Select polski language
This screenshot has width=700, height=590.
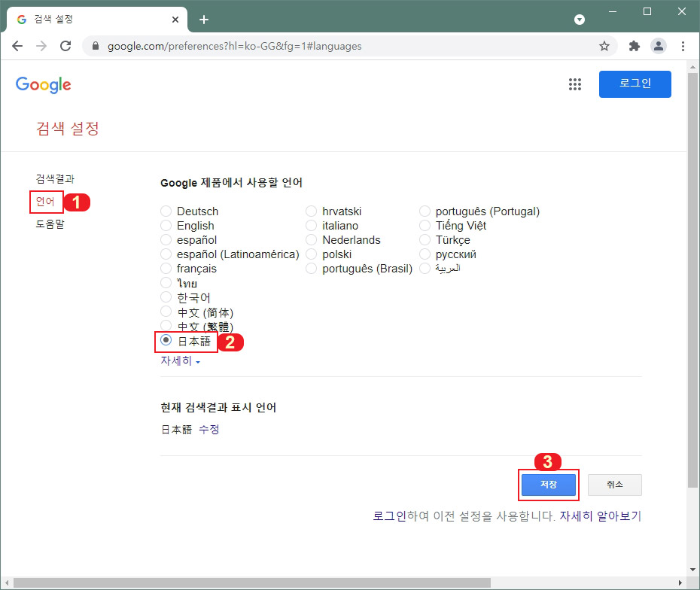[311, 254]
